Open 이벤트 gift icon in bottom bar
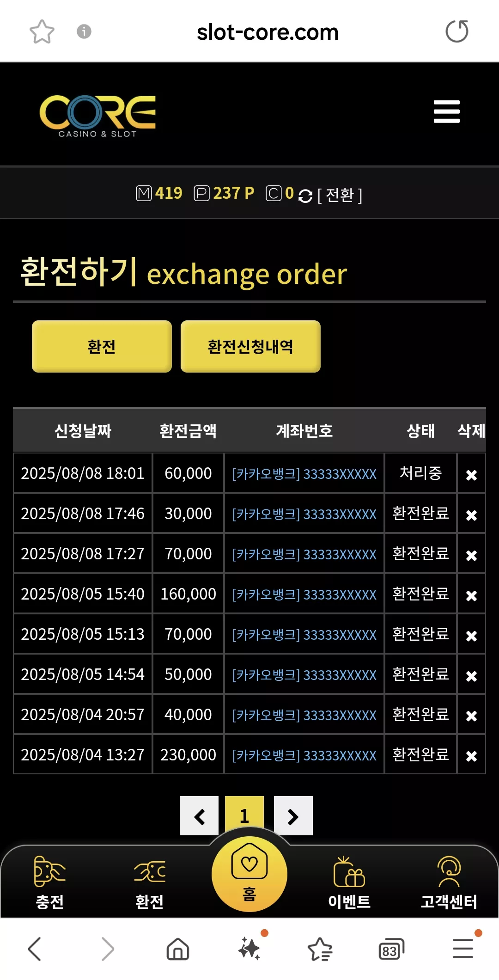 pyautogui.click(x=349, y=882)
